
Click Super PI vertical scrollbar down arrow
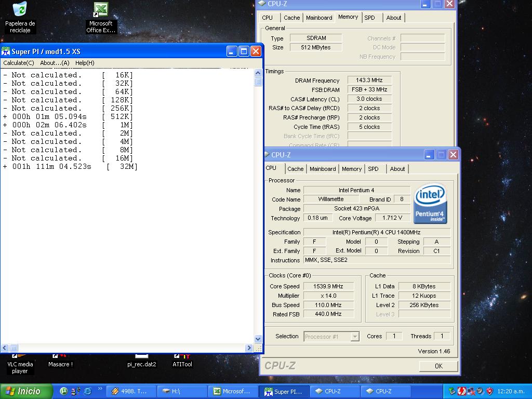(x=258, y=339)
